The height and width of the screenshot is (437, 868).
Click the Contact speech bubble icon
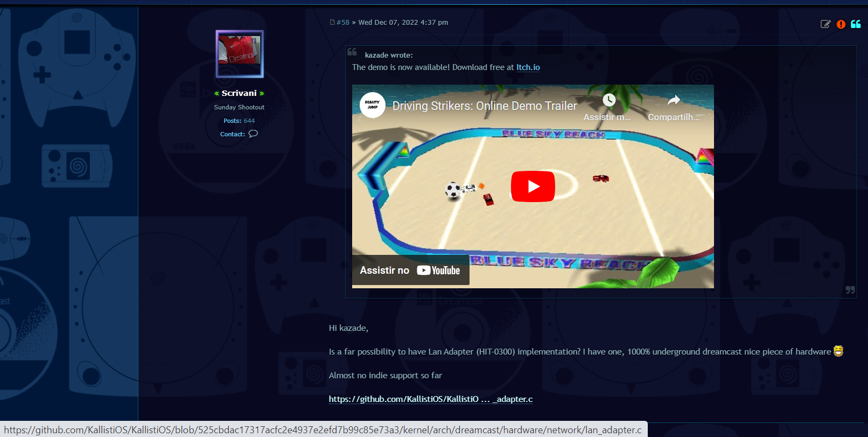tap(253, 134)
